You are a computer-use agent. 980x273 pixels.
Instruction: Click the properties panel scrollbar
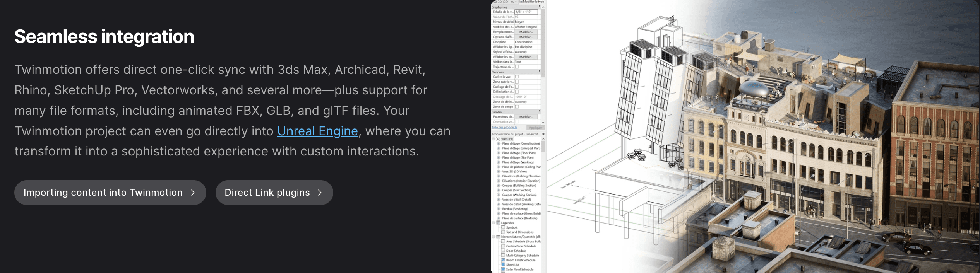pos(543,43)
